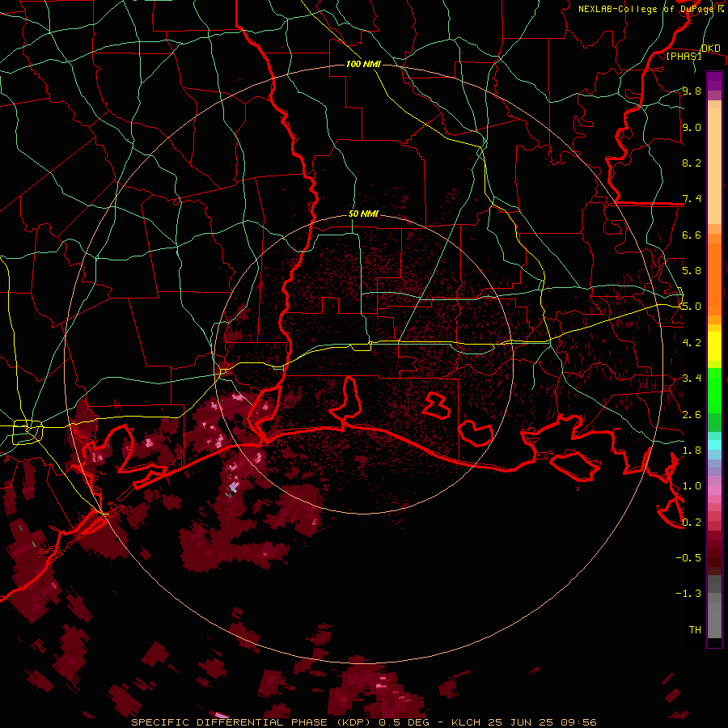Click the 100 NMI range ring label
This screenshot has width=728, height=728.
(x=363, y=64)
